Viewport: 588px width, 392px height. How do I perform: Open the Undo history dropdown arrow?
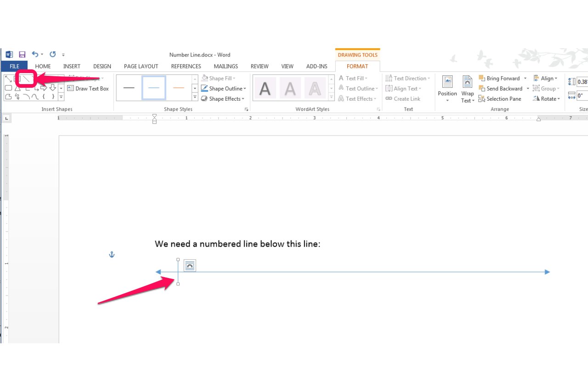click(x=42, y=55)
